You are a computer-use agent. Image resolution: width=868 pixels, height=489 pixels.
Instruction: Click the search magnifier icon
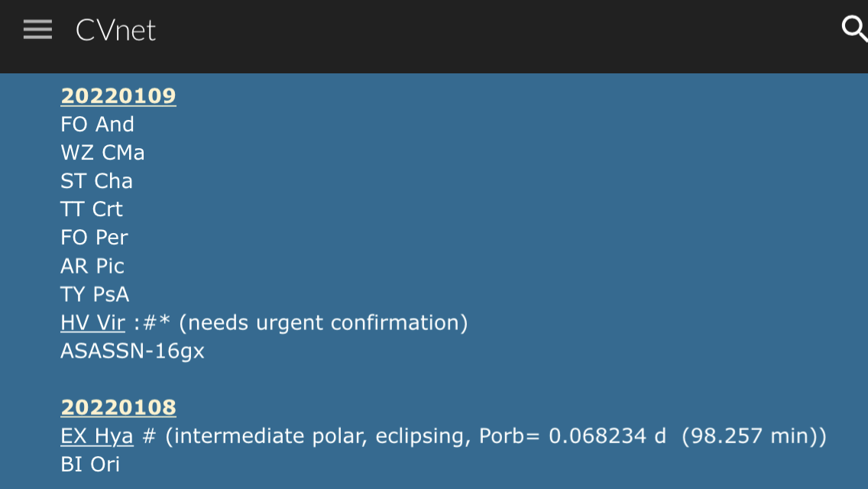coord(853,29)
